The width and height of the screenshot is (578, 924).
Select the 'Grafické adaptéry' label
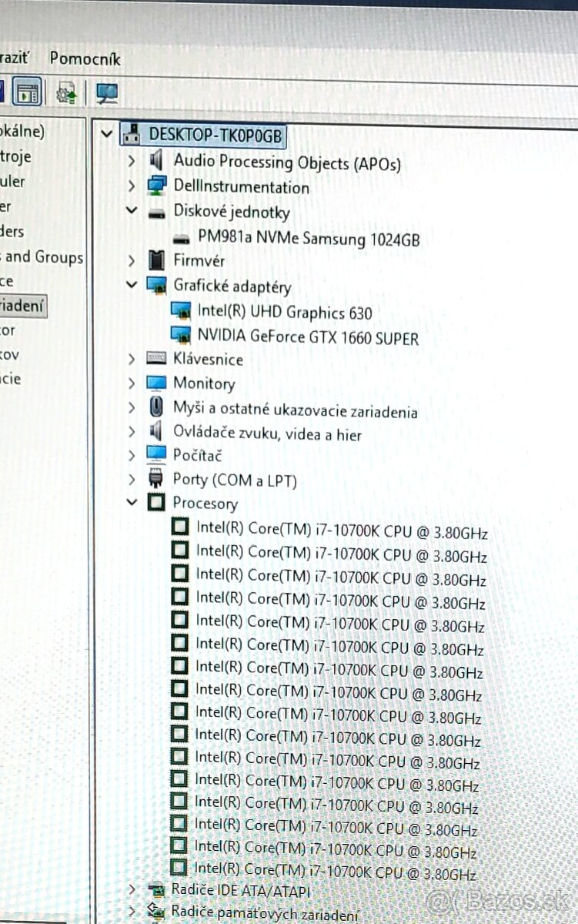pos(232,287)
